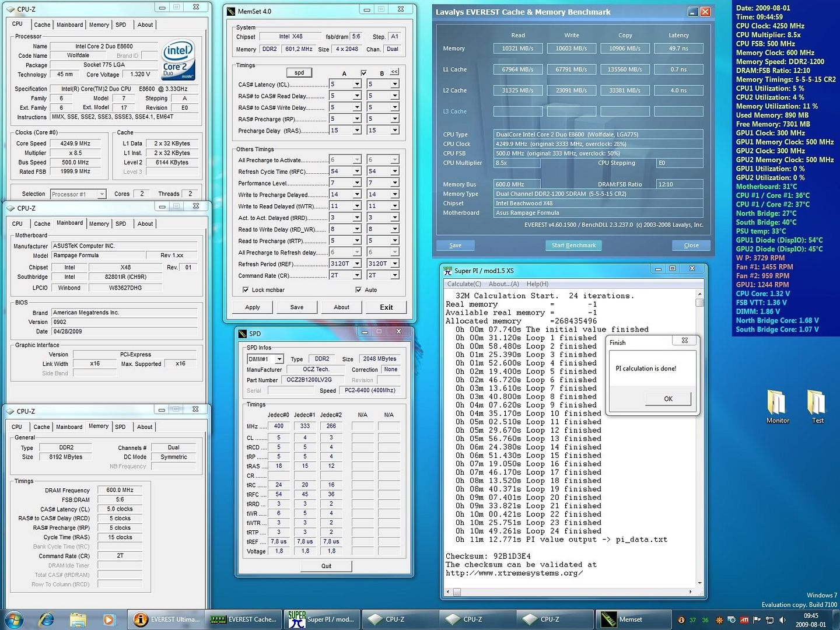The image size is (840, 630).
Task: Open Performance Level column A dropdown
Action: tap(357, 183)
